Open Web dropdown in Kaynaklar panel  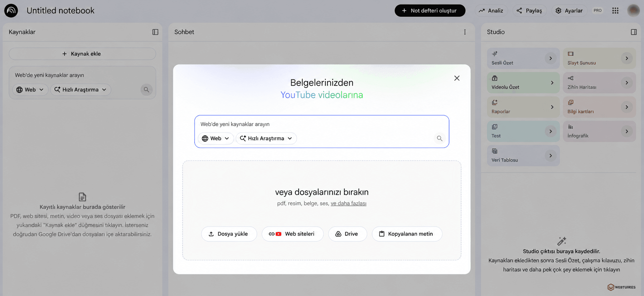[x=30, y=90]
